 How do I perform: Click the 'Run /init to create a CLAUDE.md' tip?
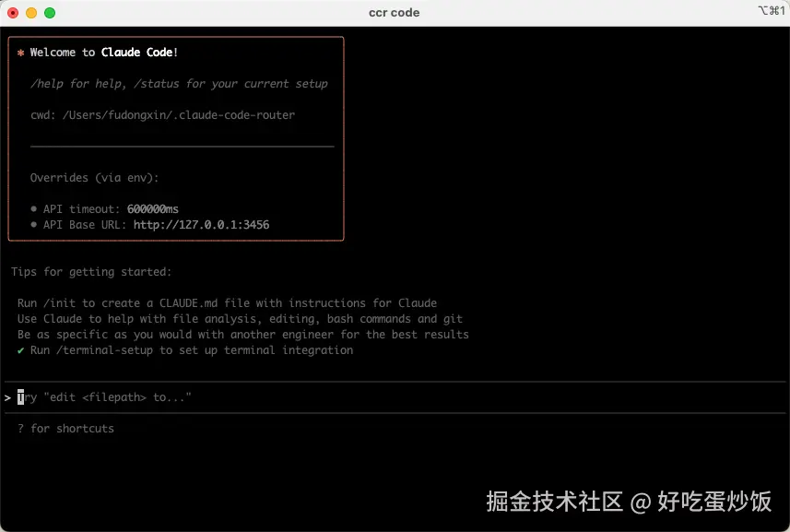(x=227, y=303)
